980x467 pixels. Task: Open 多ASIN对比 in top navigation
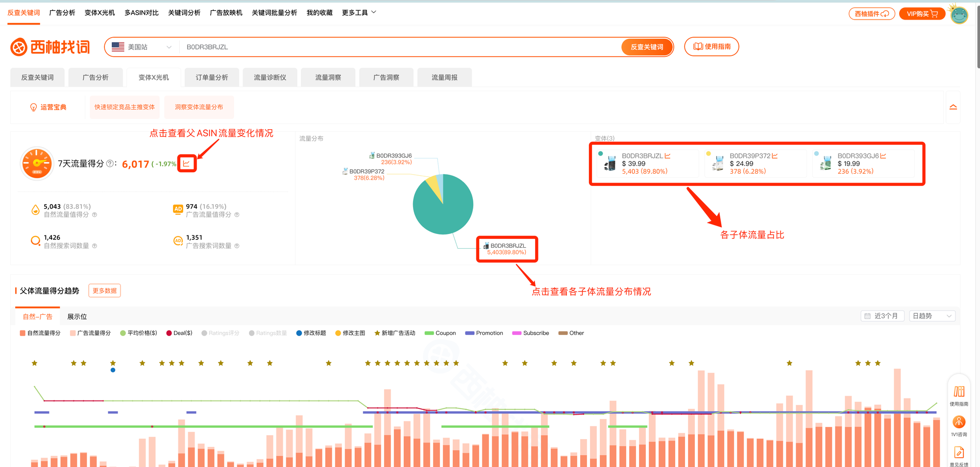click(142, 13)
